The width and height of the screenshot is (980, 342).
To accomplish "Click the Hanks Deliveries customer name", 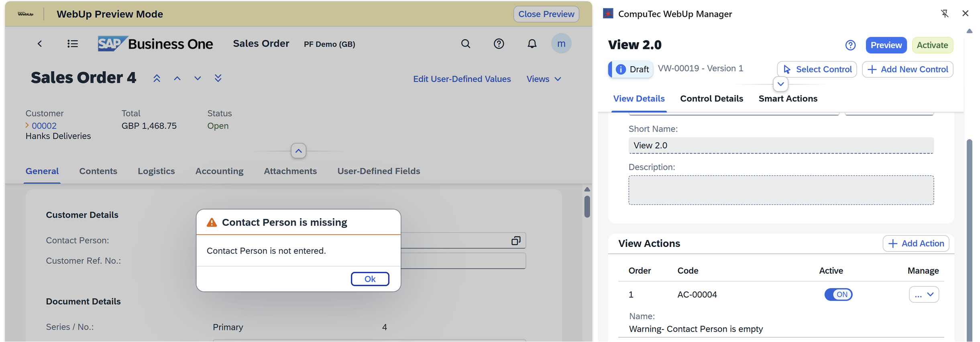I will [58, 136].
